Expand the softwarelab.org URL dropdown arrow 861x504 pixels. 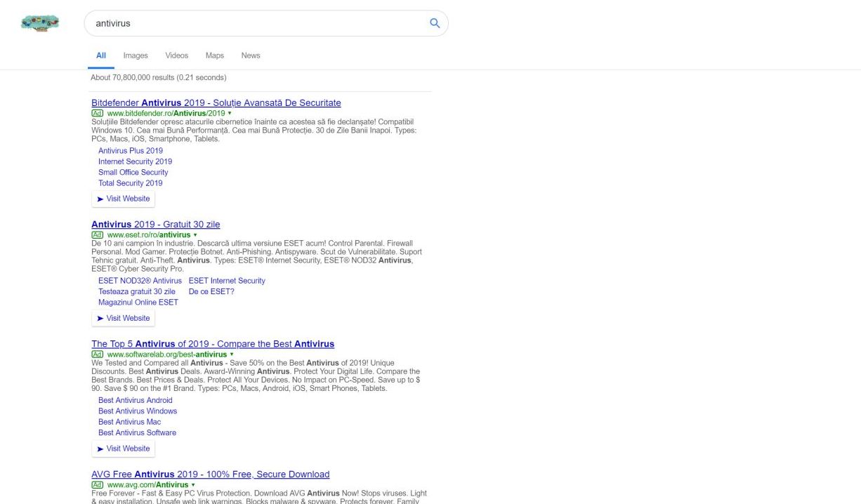pos(232,354)
